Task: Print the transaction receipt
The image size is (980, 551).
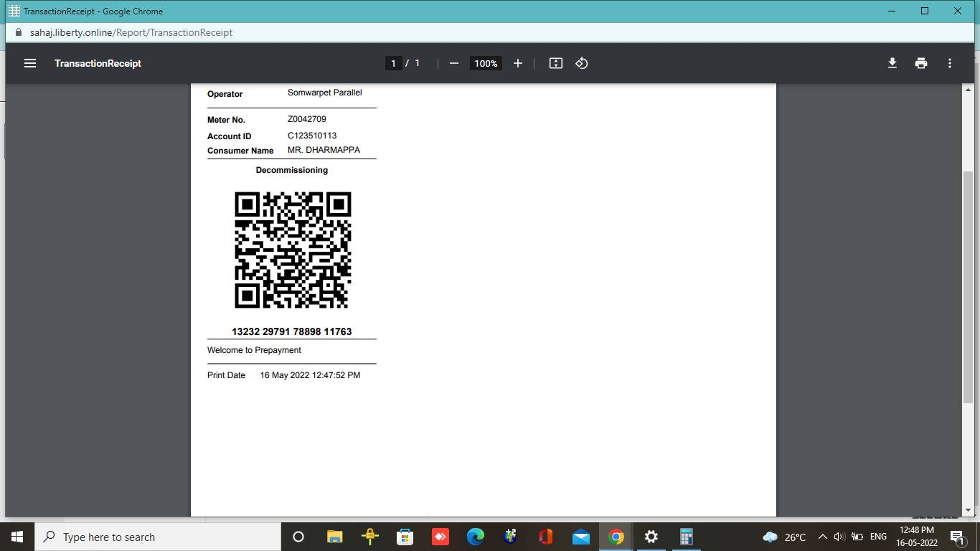Action: click(921, 63)
